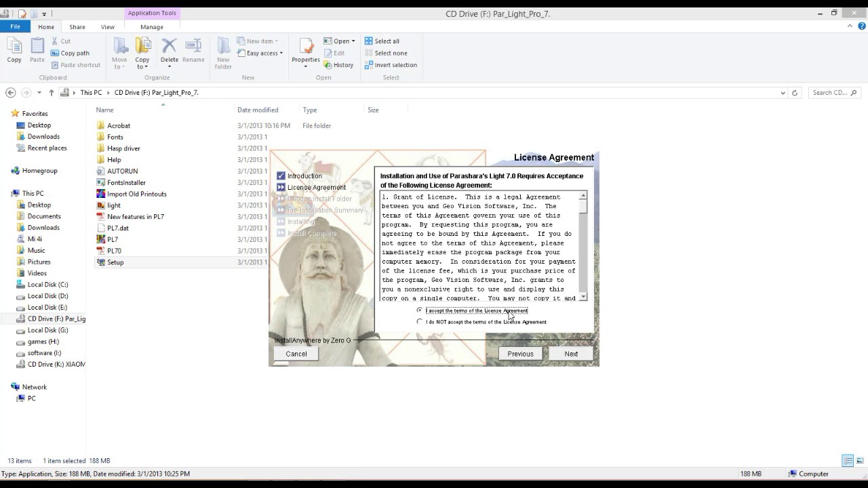Select the PL7.dat file
This screenshot has width=868, height=488.
click(117, 228)
